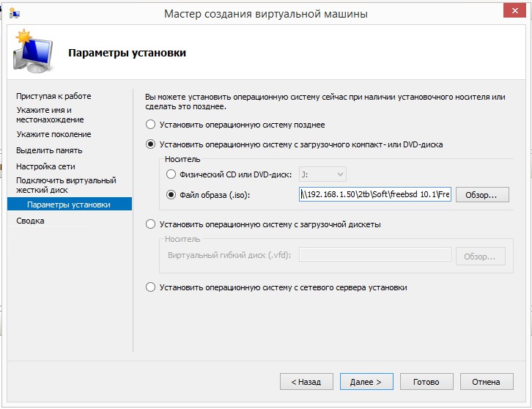Close the virtual machine wizard window
The image size is (532, 409).
coord(514,10)
